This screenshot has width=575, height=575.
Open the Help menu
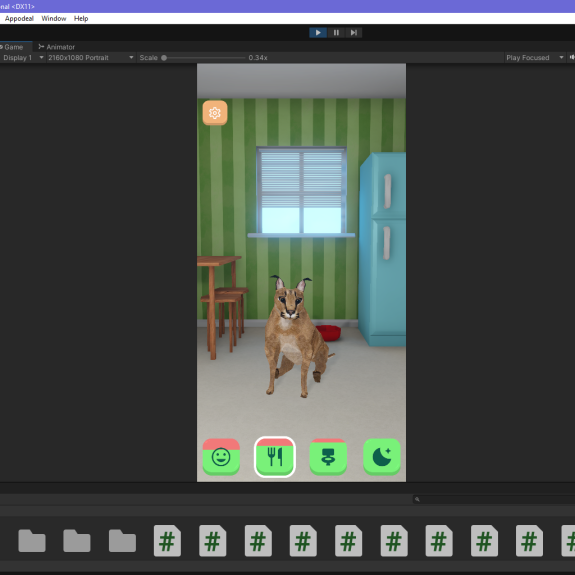click(x=81, y=18)
